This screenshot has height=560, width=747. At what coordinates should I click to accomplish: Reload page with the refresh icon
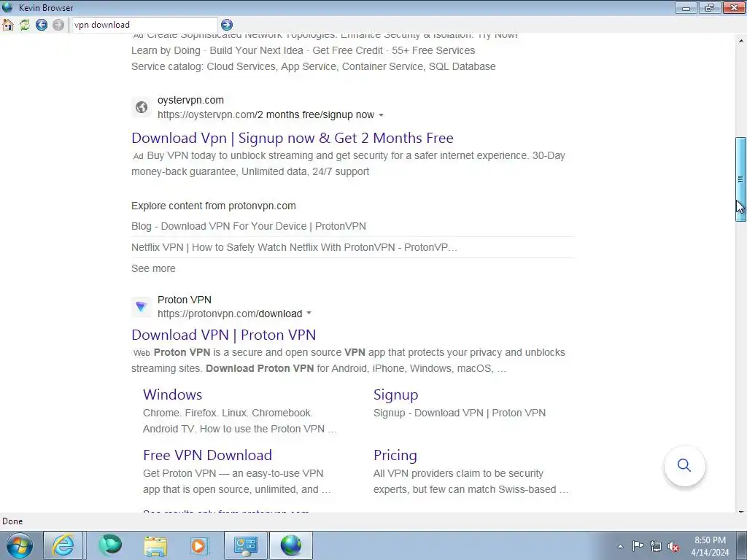24,25
